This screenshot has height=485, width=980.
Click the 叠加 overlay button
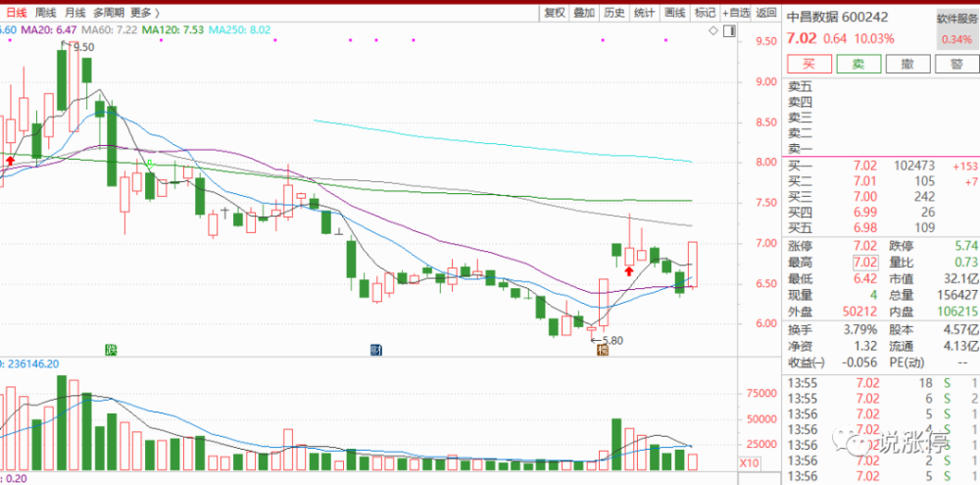pyautogui.click(x=584, y=13)
